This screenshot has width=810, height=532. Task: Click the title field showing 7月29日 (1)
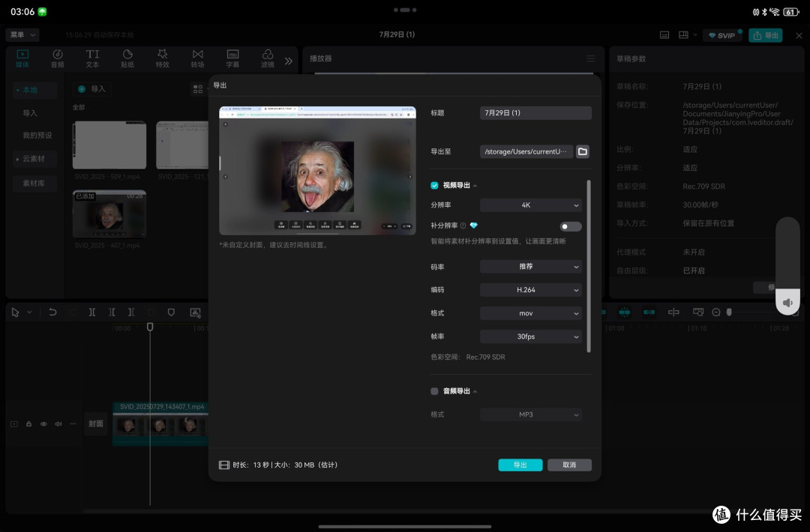tap(535, 113)
